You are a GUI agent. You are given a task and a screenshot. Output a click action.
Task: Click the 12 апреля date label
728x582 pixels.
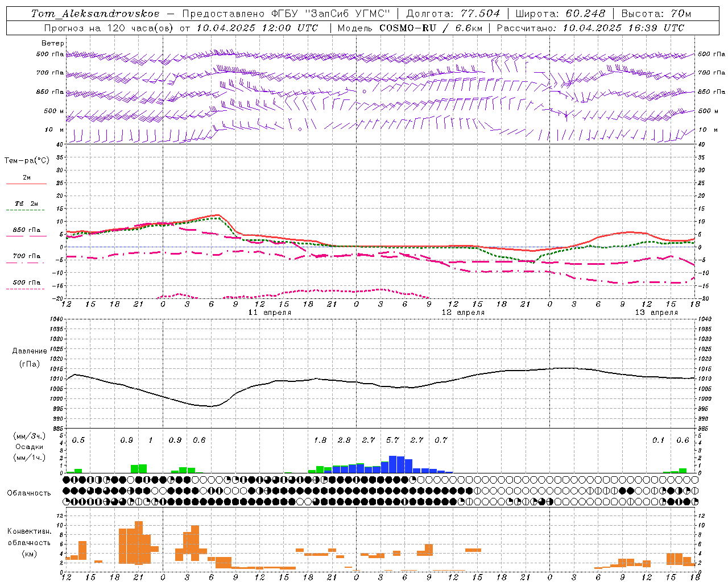(x=463, y=313)
